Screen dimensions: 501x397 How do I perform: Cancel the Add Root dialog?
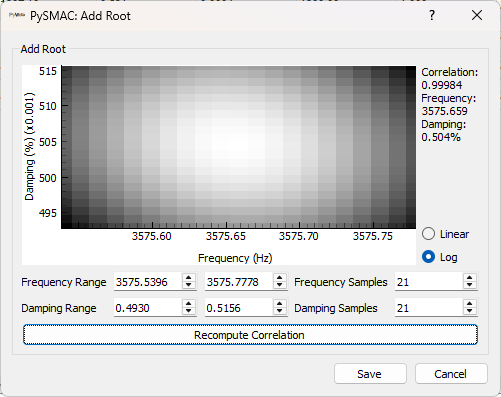(451, 374)
